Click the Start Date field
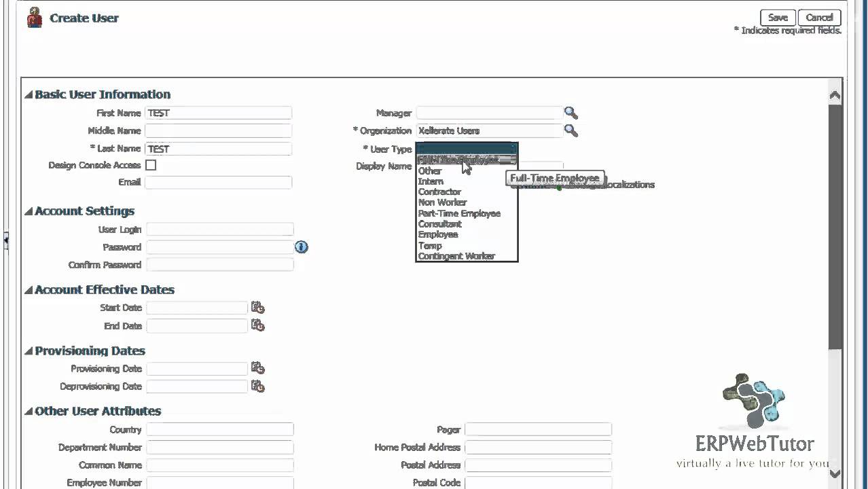This screenshot has width=868, height=489. click(x=197, y=308)
